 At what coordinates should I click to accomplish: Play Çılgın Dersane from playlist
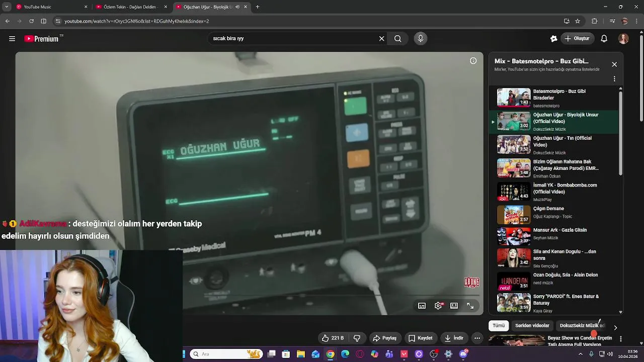pyautogui.click(x=553, y=214)
